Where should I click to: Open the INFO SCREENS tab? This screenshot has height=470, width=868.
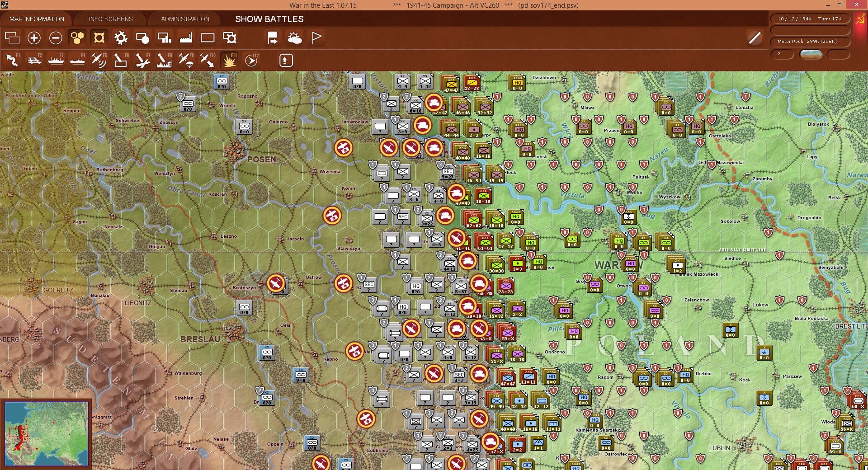click(111, 19)
